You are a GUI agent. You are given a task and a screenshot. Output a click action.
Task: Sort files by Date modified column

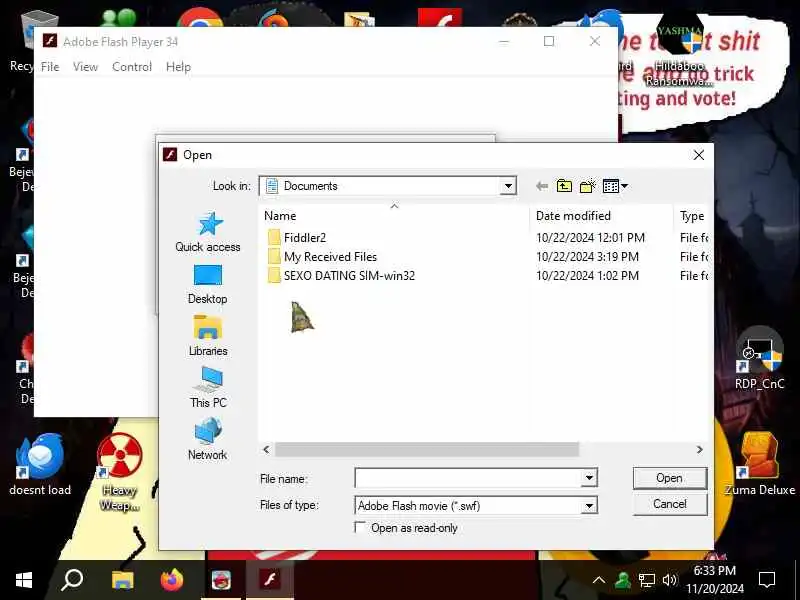[x=601, y=216]
